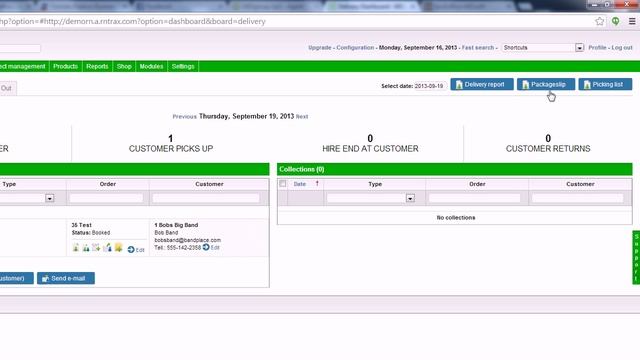640x360 pixels.
Task: Click the bobsband@bandplace.com email text
Action: point(188,240)
